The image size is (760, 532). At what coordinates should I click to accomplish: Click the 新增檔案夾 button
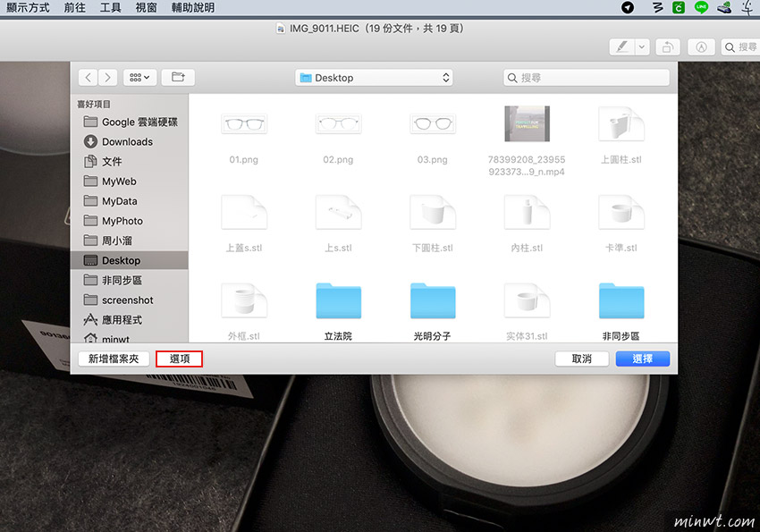[x=114, y=359]
